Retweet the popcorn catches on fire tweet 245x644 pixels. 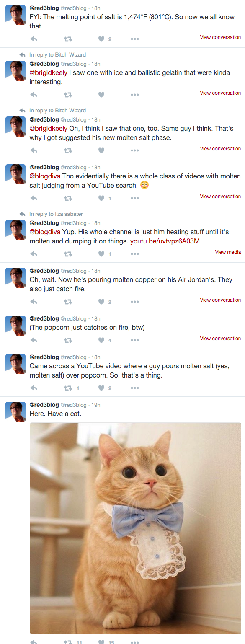(x=67, y=340)
